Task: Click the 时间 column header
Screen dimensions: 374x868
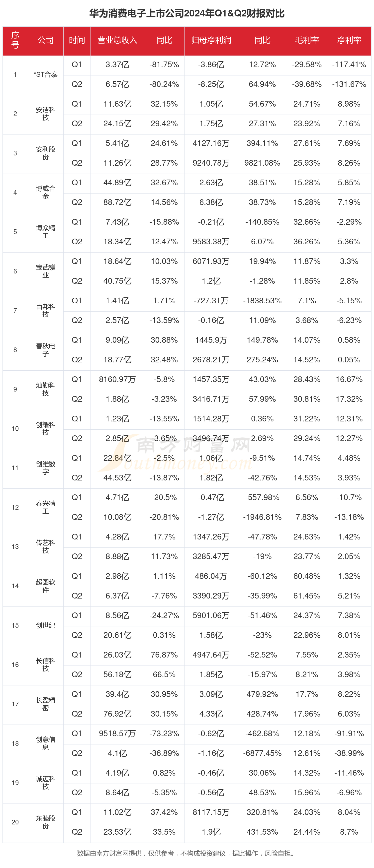Action: 77,40
